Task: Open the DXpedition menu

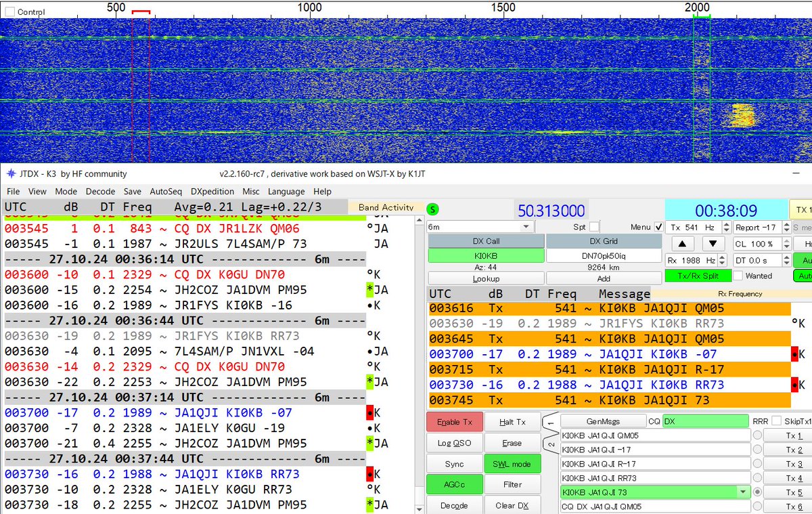Action: click(212, 192)
